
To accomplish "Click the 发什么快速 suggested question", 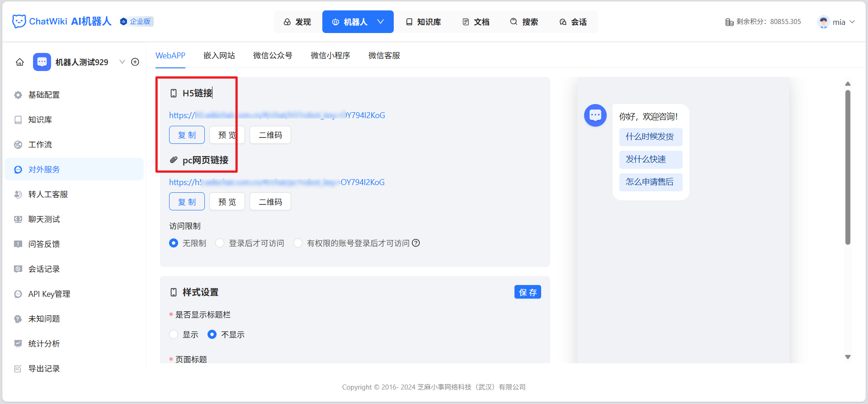I will [651, 159].
